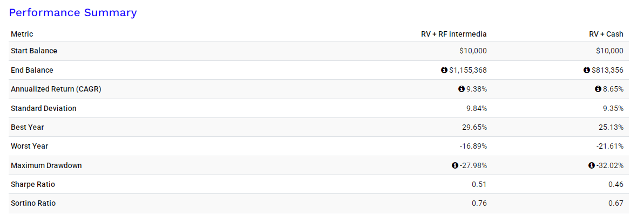Screen dimensions: 644x223
Task: Show info for -32.02% Maximum Drawdown
Action: click(x=592, y=165)
